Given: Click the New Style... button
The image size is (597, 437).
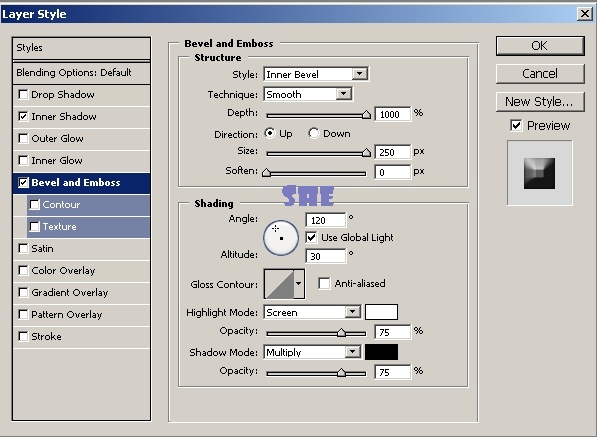Looking at the screenshot, I should (x=540, y=102).
